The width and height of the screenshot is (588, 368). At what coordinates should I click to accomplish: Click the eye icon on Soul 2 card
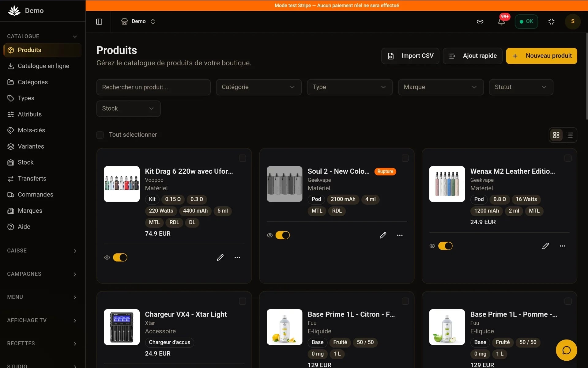270,235
